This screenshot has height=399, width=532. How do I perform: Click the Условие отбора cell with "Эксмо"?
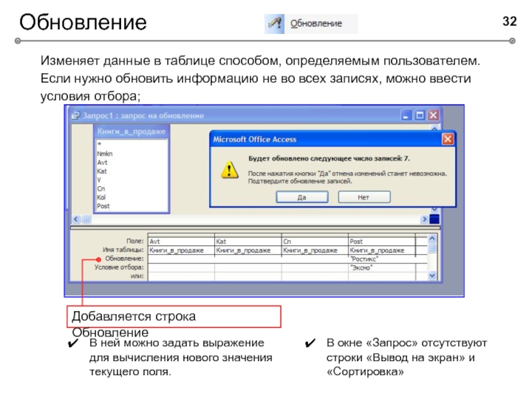click(380, 267)
